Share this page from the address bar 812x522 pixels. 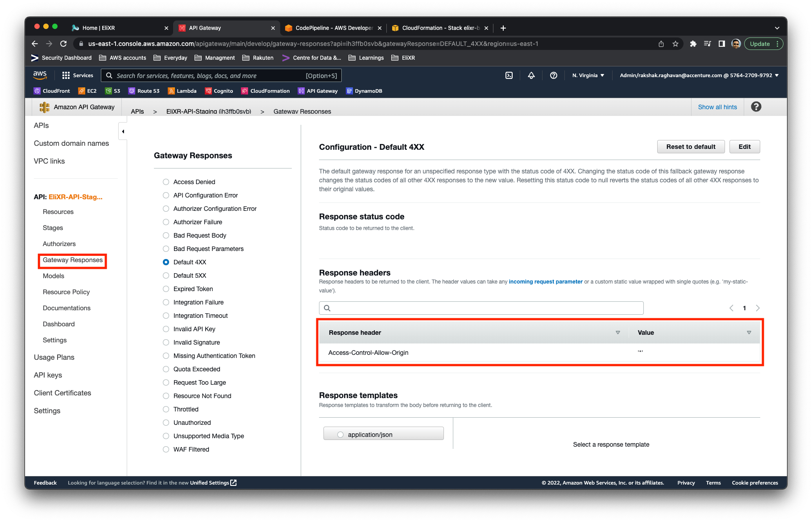point(661,44)
